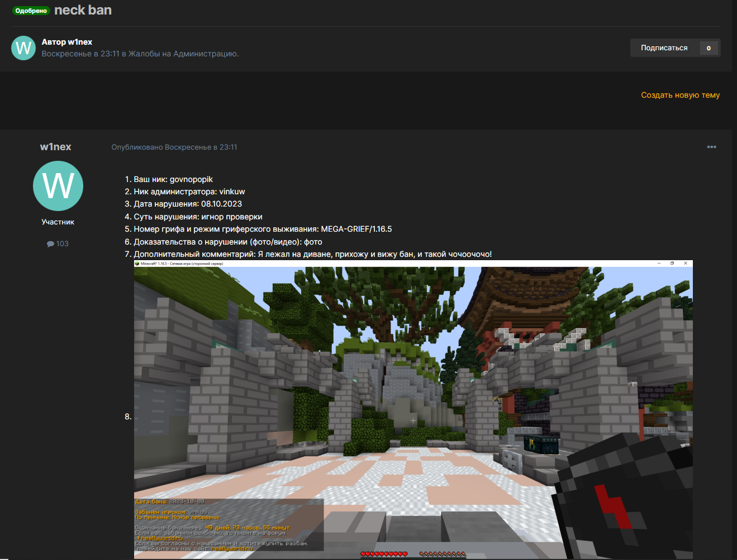
Task: Click the Дополнительный комментарий line
Action: [x=313, y=254]
